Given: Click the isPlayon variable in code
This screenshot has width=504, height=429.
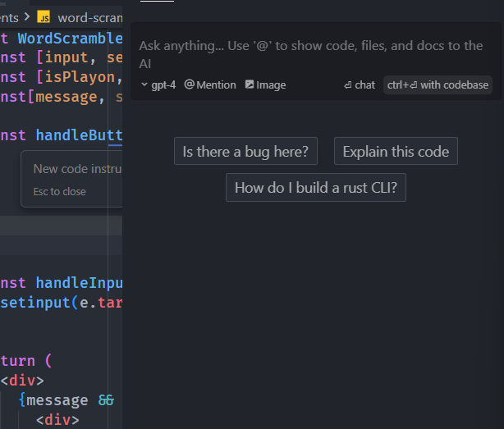Looking at the screenshot, I should (80, 77).
